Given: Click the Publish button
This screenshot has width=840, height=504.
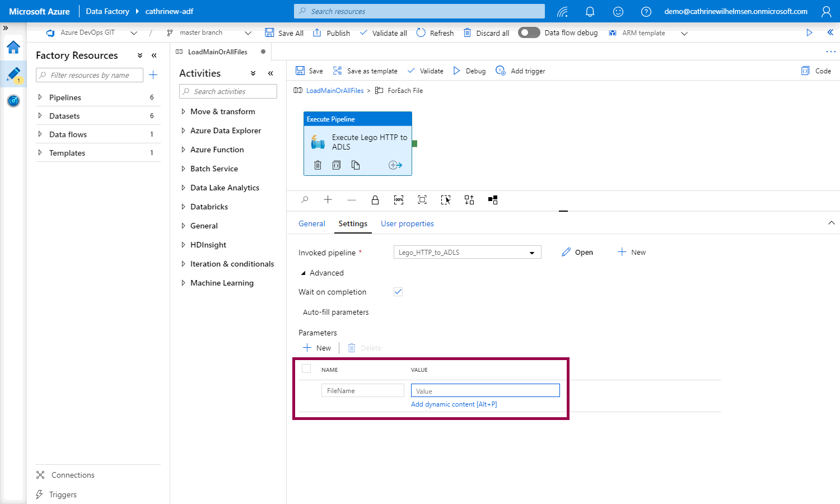Looking at the screenshot, I should [332, 33].
